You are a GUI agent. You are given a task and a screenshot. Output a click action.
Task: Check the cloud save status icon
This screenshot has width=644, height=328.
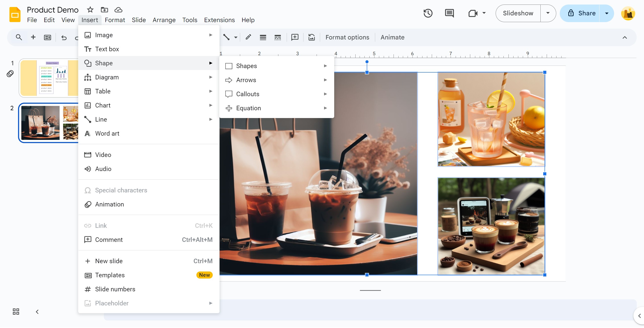tap(118, 10)
